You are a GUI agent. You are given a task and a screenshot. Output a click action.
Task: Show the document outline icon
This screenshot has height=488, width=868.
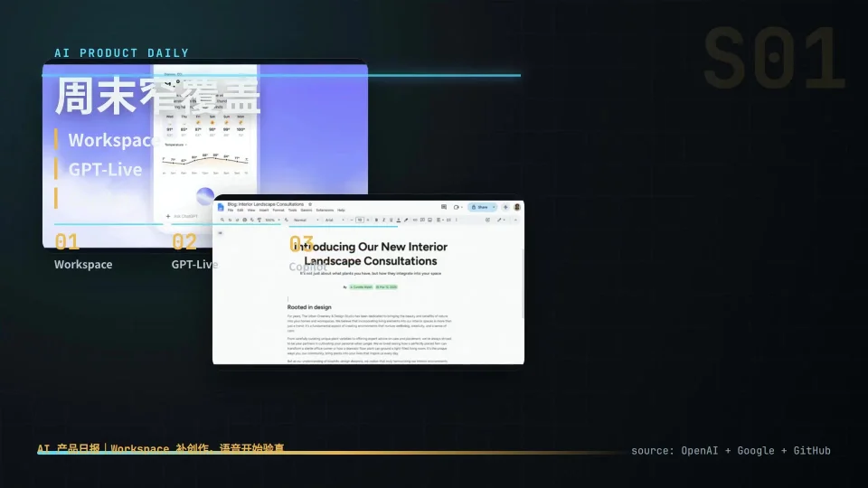[x=221, y=233]
